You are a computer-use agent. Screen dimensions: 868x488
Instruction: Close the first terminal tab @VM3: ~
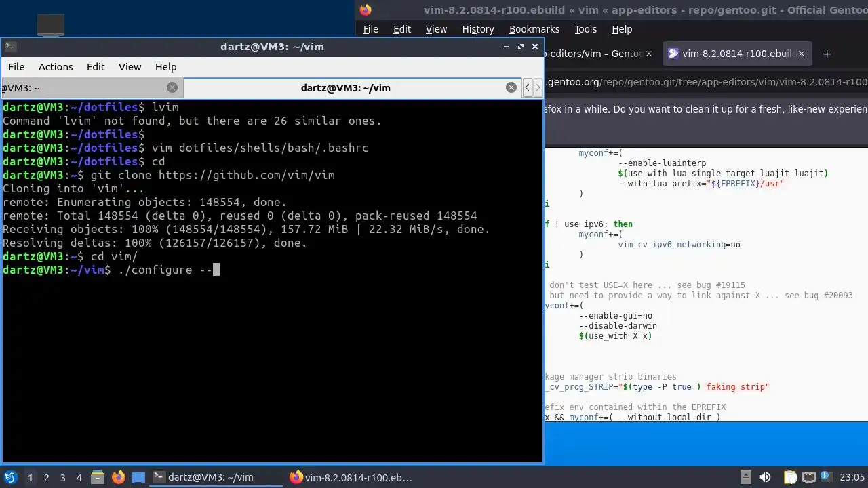pos(172,87)
